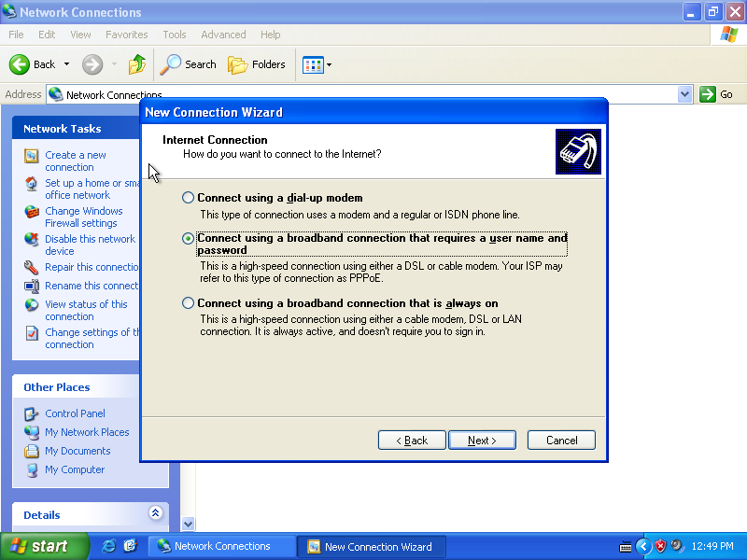Click the Create a new connection icon

32,156
